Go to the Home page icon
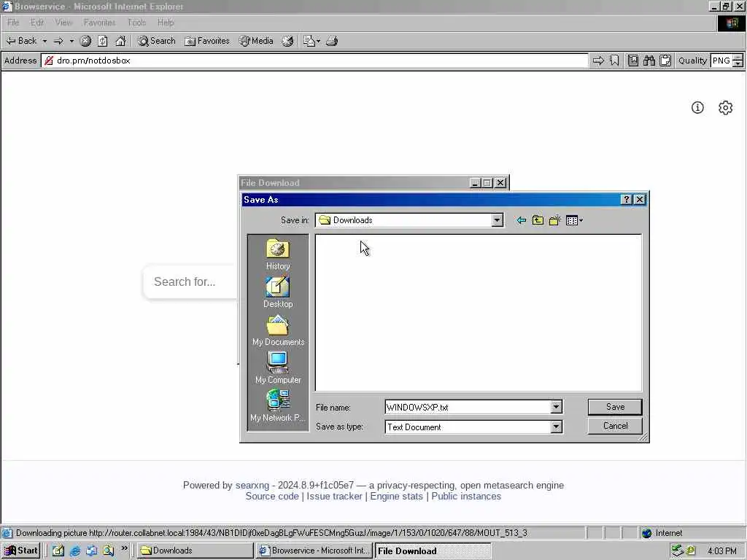The width and height of the screenshot is (747, 560). [120, 41]
